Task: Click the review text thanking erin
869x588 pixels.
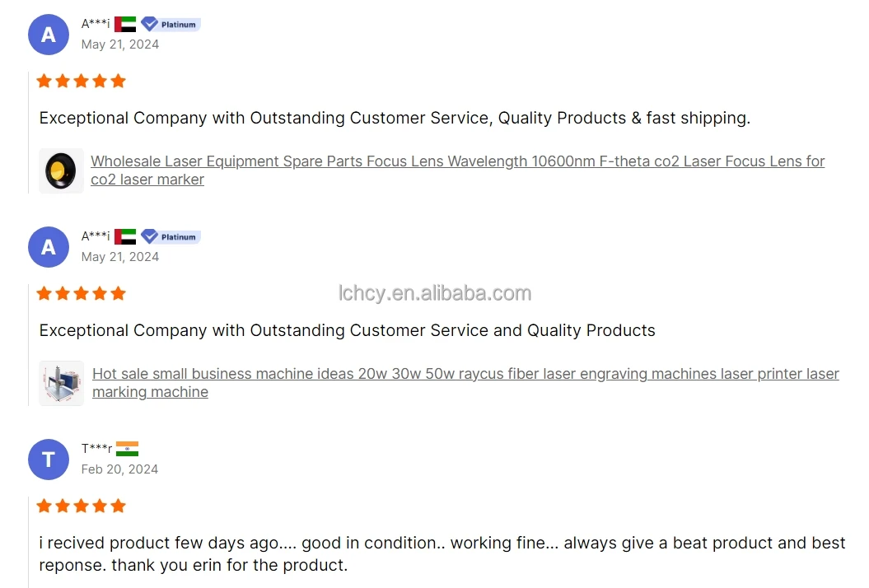Action: (442, 554)
